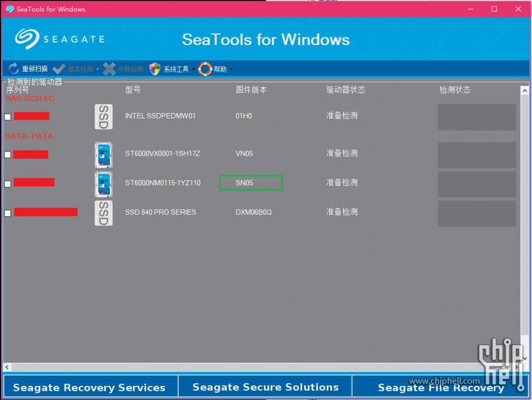The width and height of the screenshot is (532, 400).
Task: Click the test status bar for ST6000VX0001-1SH17Z
Action: 477,155
